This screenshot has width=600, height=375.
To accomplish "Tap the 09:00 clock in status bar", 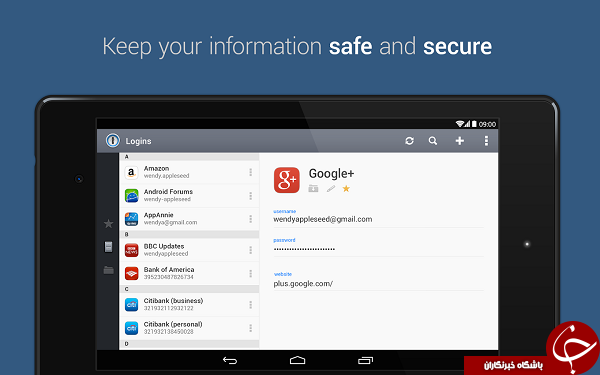I will coord(487,124).
